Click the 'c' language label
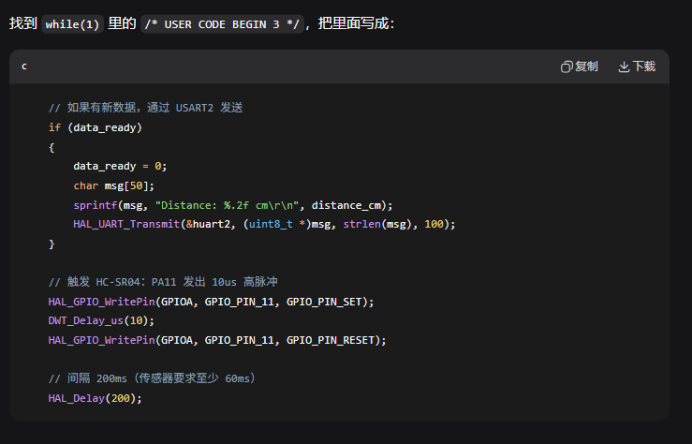 click(x=24, y=67)
